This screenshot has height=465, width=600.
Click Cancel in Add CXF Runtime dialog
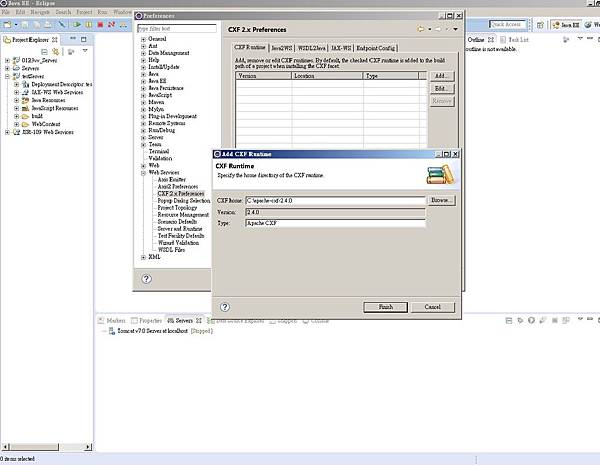point(432,307)
